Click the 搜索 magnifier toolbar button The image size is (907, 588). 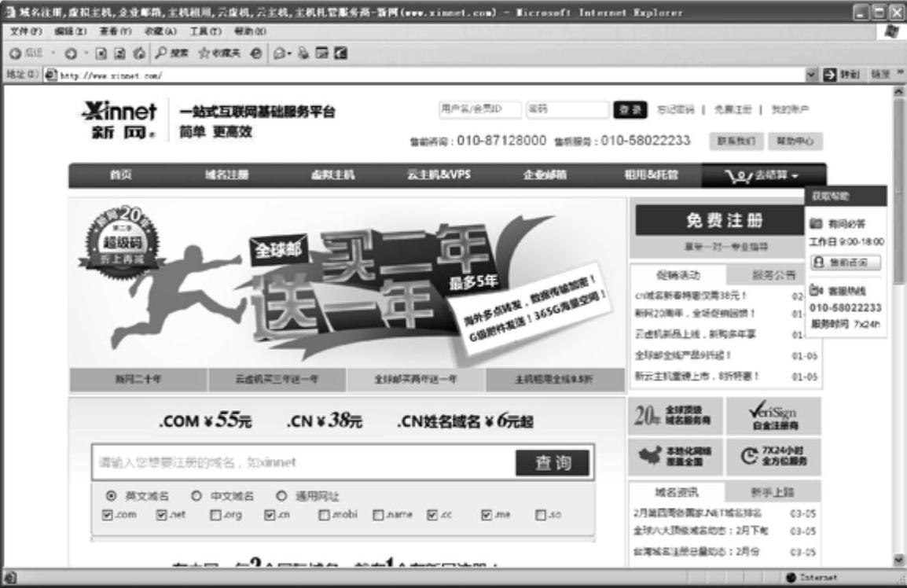[172, 53]
